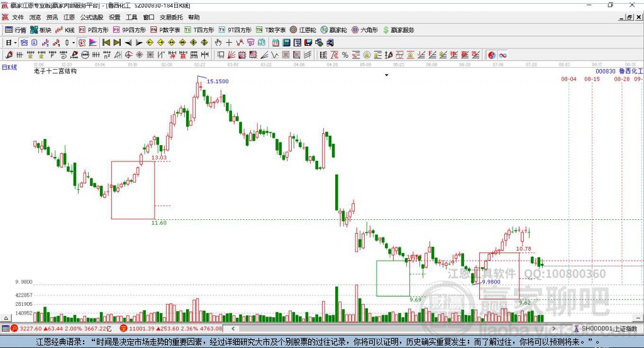The width and height of the screenshot is (644, 348).
Task: Click the 15.1500 high price label
Action: (218, 81)
